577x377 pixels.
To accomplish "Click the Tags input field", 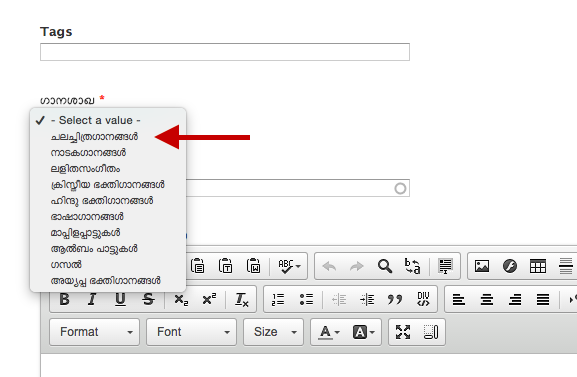I will (225, 52).
